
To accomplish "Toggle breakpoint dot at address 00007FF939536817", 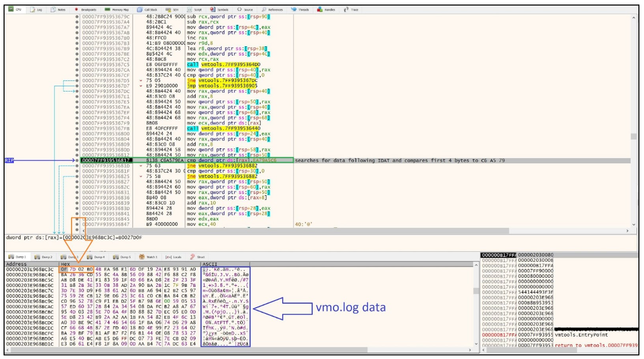I will click(77, 160).
